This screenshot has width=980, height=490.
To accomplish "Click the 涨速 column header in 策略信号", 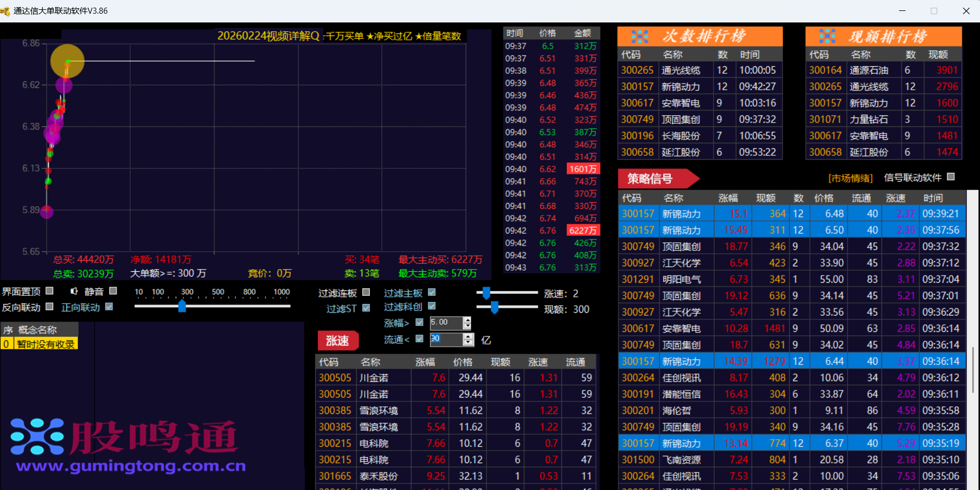I will tap(895, 198).
